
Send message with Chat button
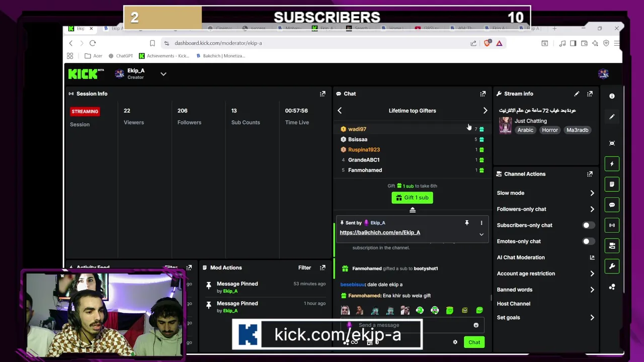click(x=474, y=342)
